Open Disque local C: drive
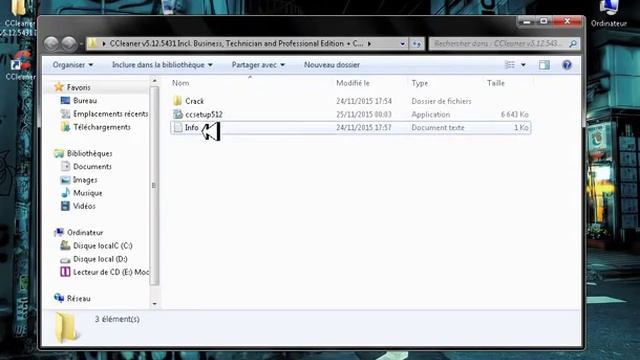The image size is (640, 360). click(102, 246)
